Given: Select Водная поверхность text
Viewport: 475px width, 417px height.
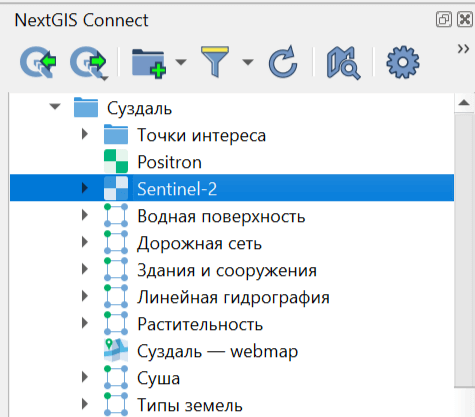Looking at the screenshot, I should click(221, 216).
